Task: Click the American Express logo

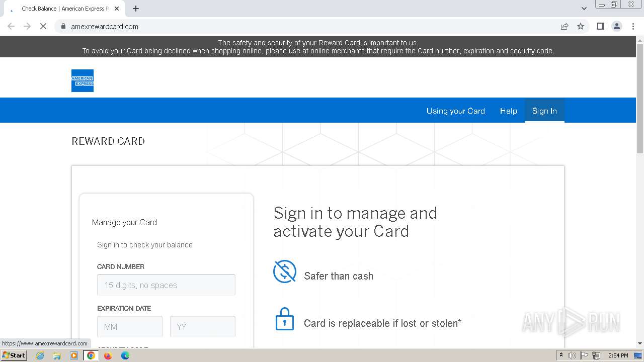Action: (x=83, y=80)
